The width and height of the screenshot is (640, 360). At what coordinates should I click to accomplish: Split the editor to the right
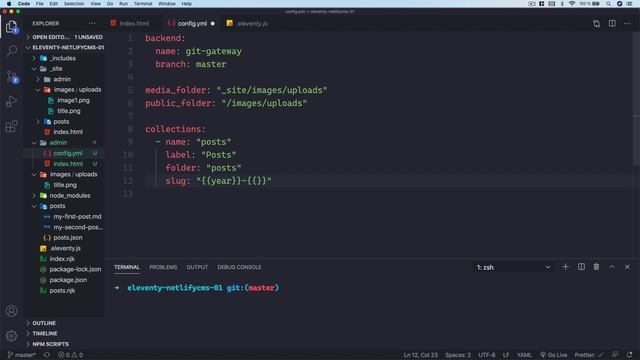[x=612, y=24]
